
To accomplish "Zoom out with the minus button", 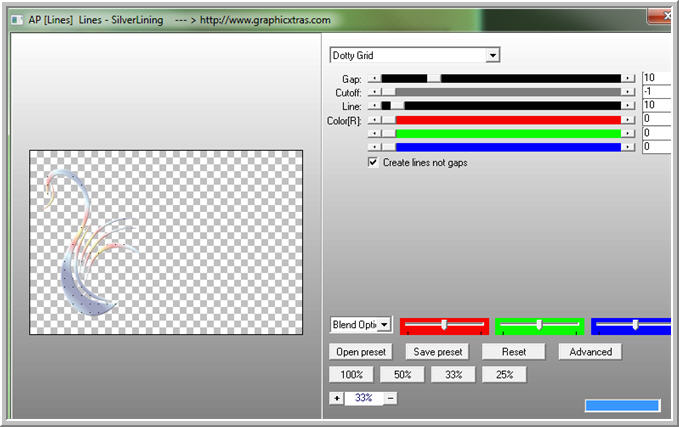I will (390, 398).
